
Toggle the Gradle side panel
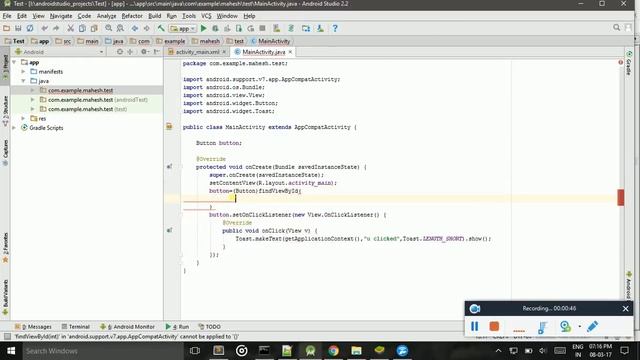coord(629,64)
